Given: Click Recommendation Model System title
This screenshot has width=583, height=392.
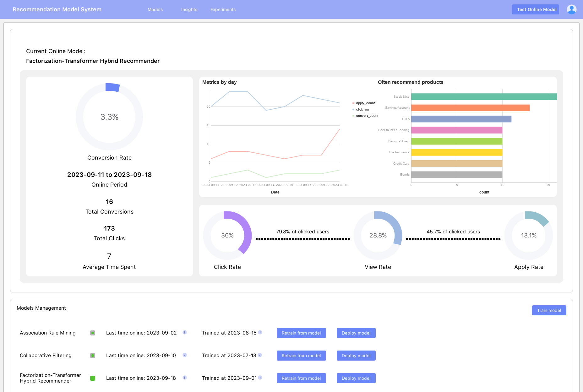Looking at the screenshot, I should pyautogui.click(x=57, y=9).
